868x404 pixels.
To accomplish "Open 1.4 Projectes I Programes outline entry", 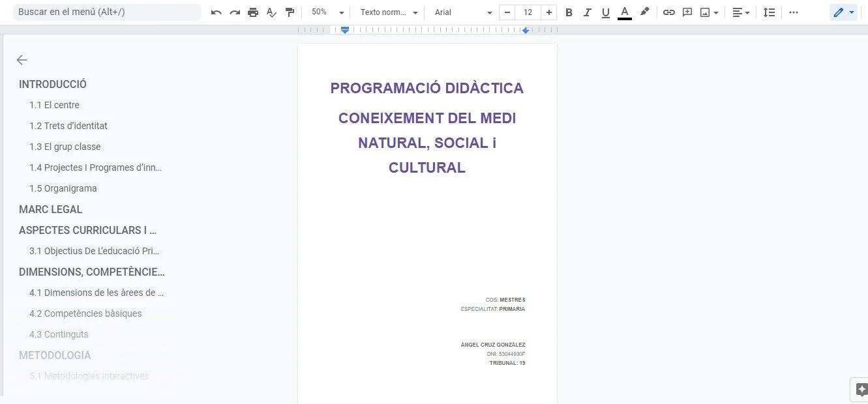I will click(x=95, y=167).
